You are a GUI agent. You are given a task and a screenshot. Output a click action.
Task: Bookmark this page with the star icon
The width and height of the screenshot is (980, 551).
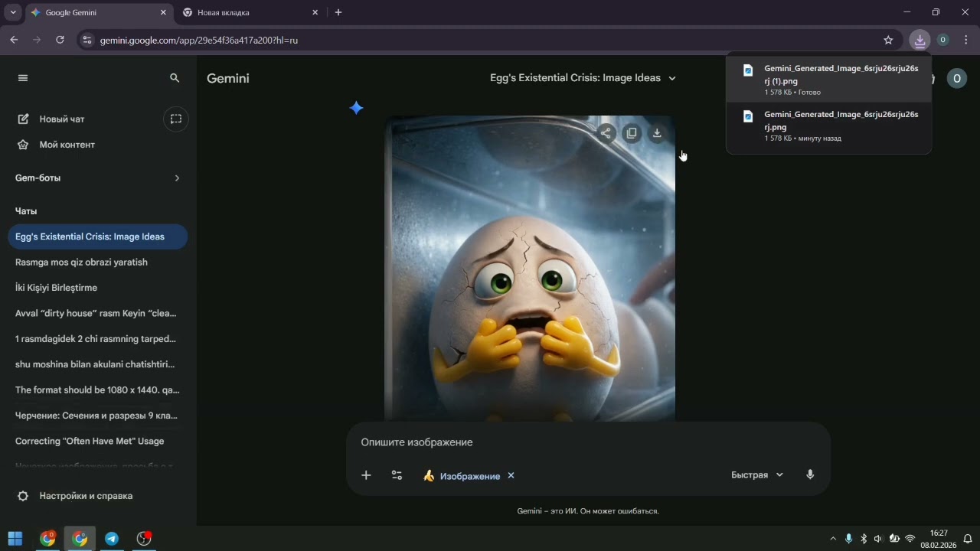coord(888,40)
